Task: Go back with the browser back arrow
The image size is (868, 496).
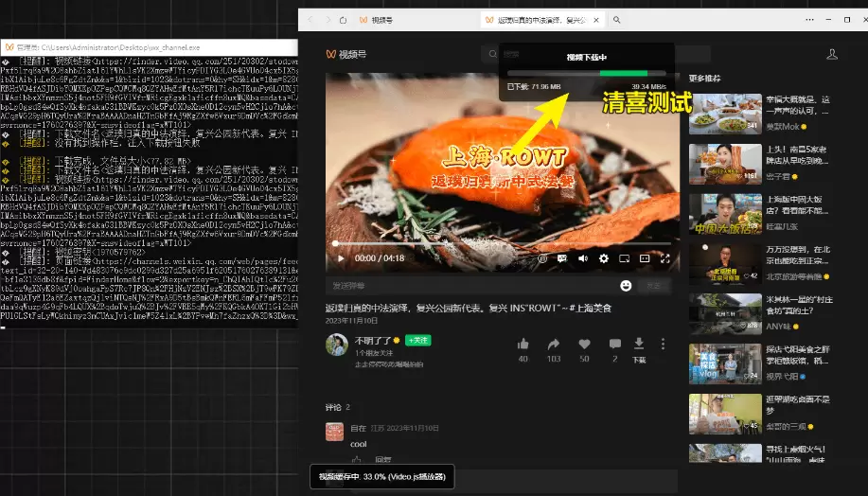Action: (310, 20)
